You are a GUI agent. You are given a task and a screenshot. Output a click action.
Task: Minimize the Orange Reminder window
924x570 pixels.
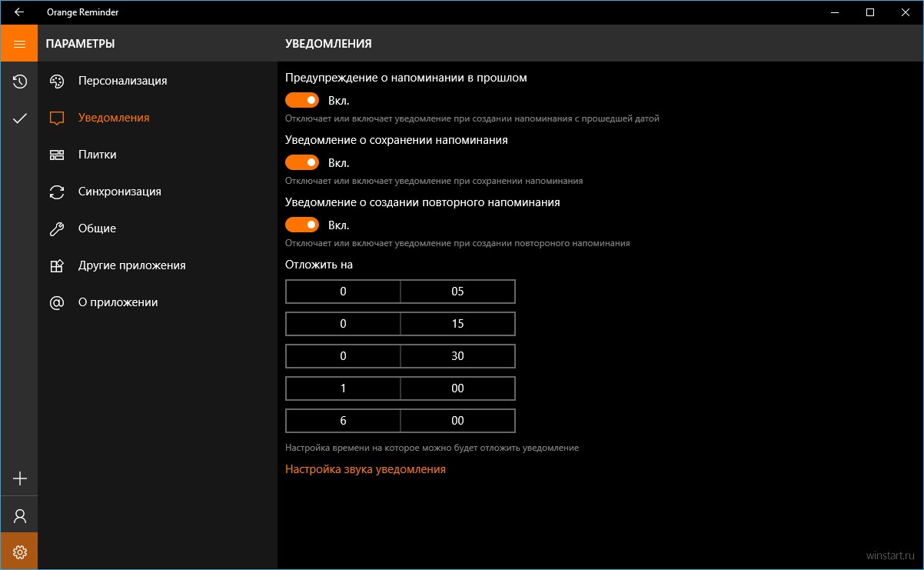tap(835, 12)
